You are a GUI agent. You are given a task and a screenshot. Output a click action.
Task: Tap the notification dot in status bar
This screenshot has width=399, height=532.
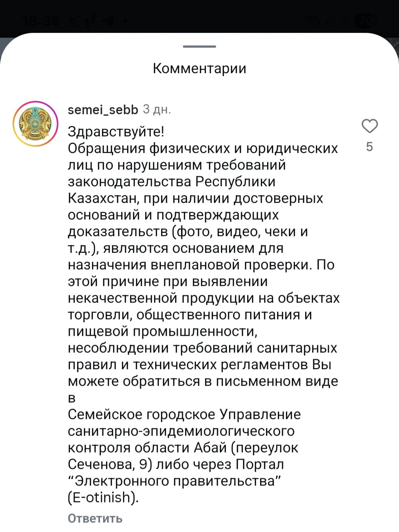125,21
